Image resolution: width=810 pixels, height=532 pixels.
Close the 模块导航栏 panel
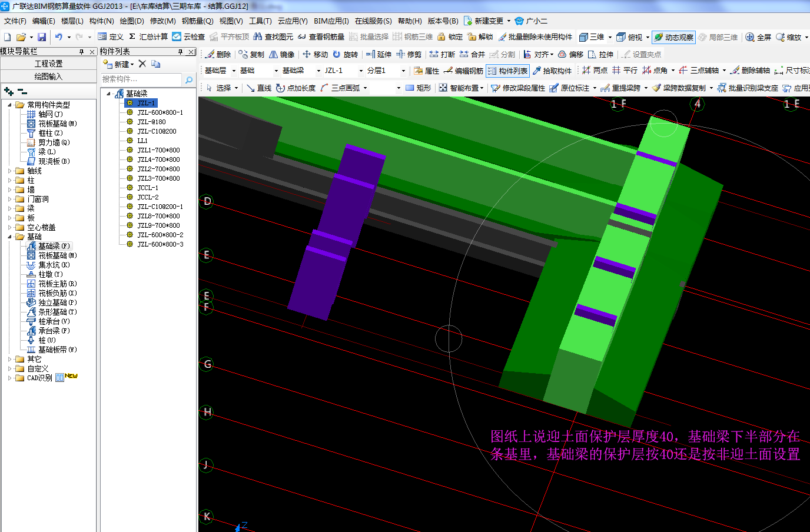point(92,52)
